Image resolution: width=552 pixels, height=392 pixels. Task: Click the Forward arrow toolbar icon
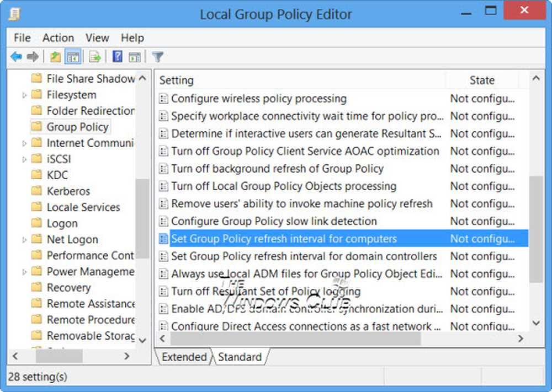point(33,57)
